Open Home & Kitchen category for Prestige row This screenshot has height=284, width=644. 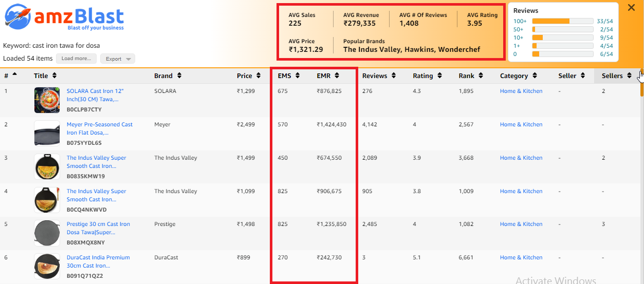tap(521, 224)
